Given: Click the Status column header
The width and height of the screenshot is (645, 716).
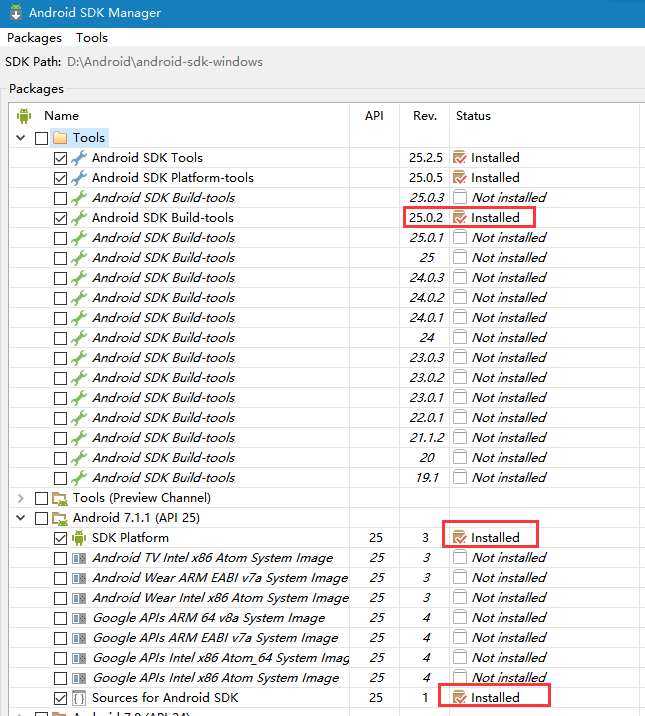Looking at the screenshot, I should (x=473, y=115).
